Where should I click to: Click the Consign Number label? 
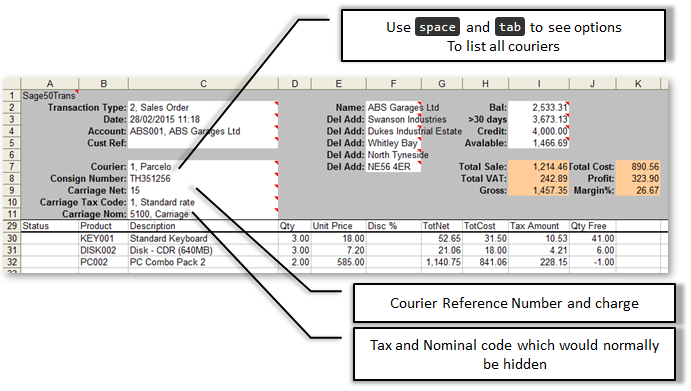coord(88,179)
